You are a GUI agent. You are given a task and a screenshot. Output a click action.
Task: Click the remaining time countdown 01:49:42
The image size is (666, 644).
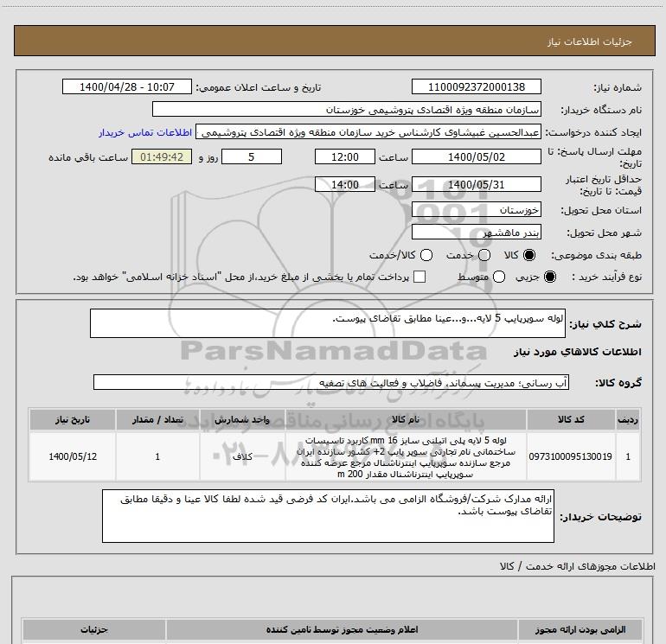tap(162, 156)
